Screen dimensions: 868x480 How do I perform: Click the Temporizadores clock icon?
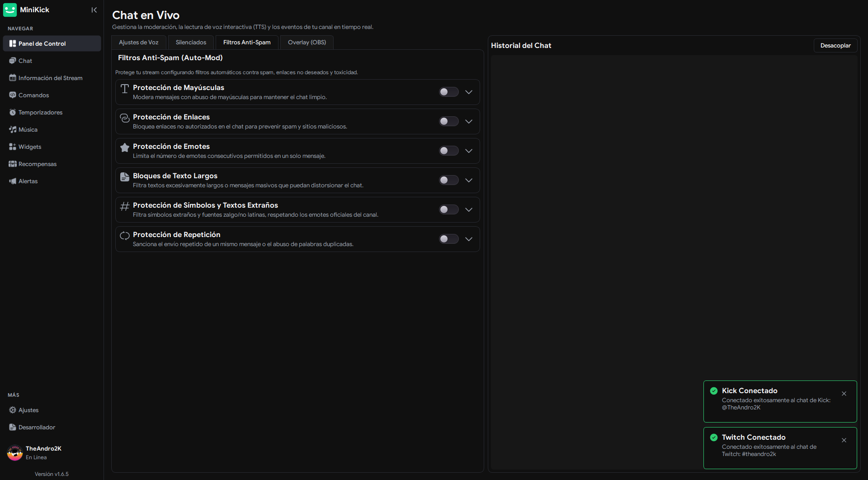[x=13, y=112]
